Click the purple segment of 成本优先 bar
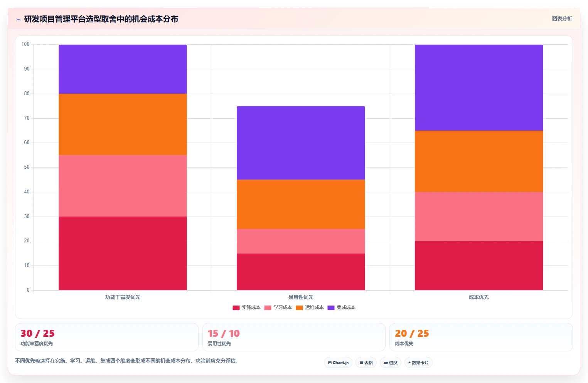Viewport: 588px width, 383px height. coord(479,87)
